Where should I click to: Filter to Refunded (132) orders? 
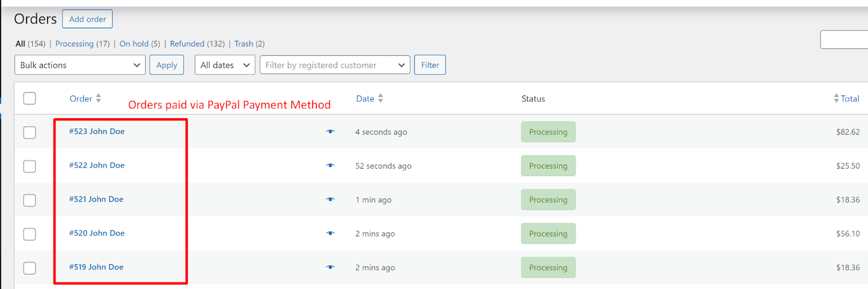[x=197, y=44]
